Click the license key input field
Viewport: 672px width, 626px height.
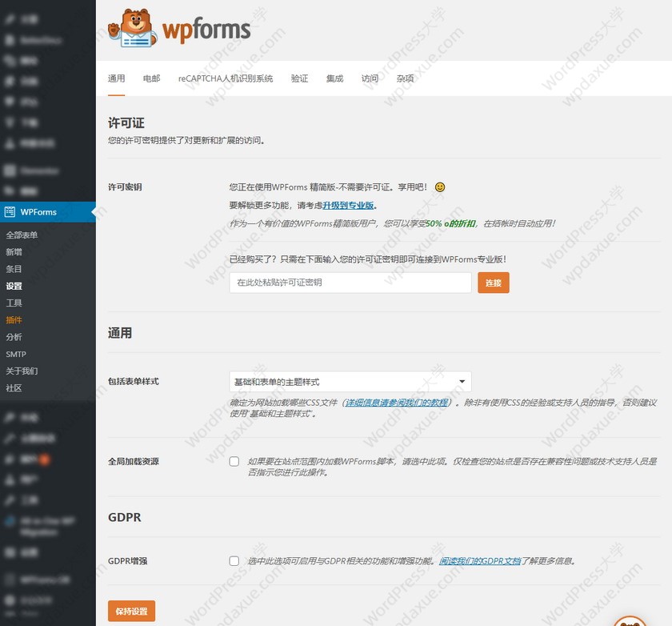[350, 283]
